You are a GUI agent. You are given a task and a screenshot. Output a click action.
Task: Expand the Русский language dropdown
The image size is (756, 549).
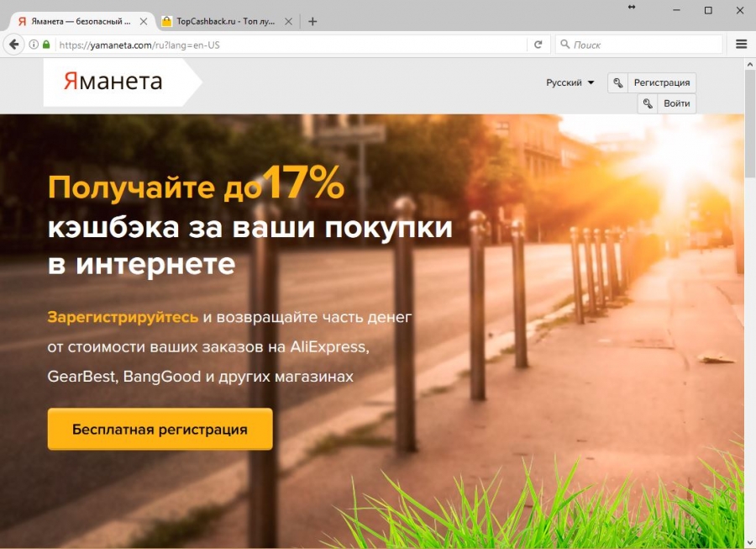point(570,83)
